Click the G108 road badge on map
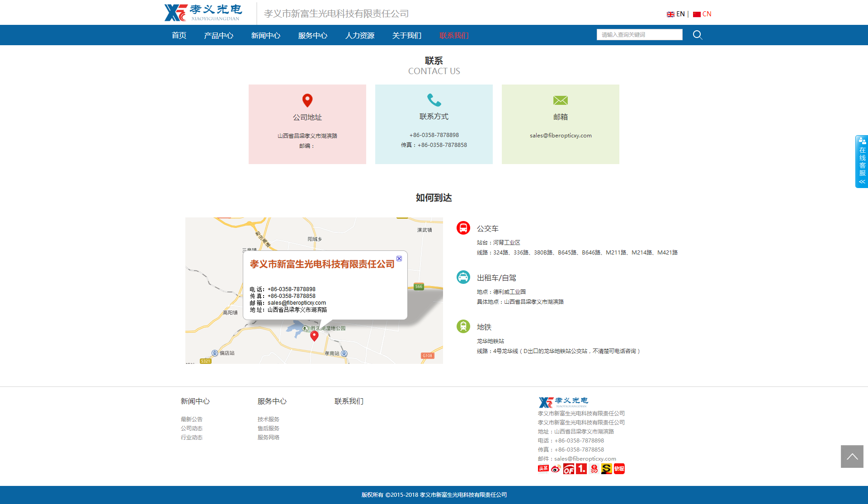Screen dimensions: 868x504 [x=427, y=356]
